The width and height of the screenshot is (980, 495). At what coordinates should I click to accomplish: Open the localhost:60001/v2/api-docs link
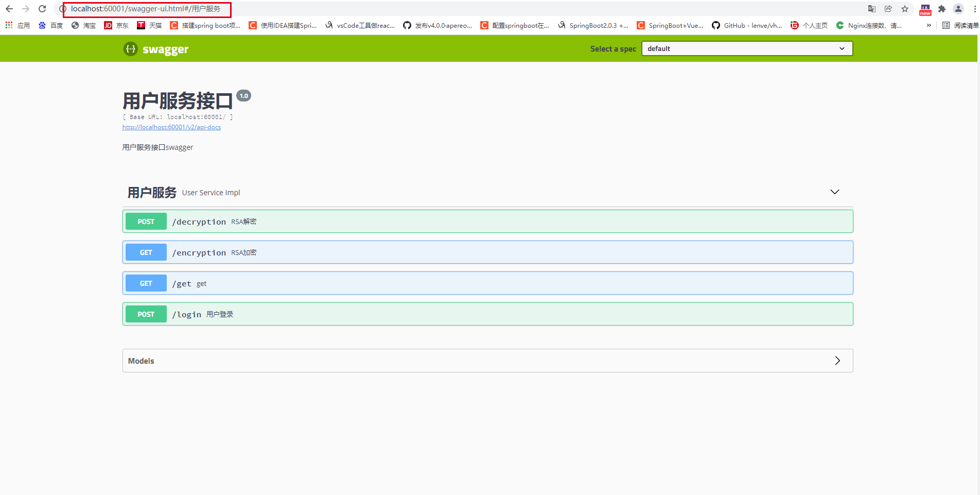click(171, 127)
